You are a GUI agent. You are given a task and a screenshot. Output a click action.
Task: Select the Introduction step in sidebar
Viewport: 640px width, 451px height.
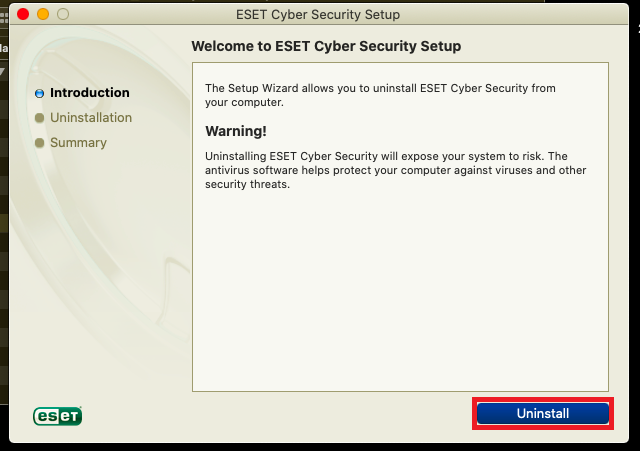[89, 93]
